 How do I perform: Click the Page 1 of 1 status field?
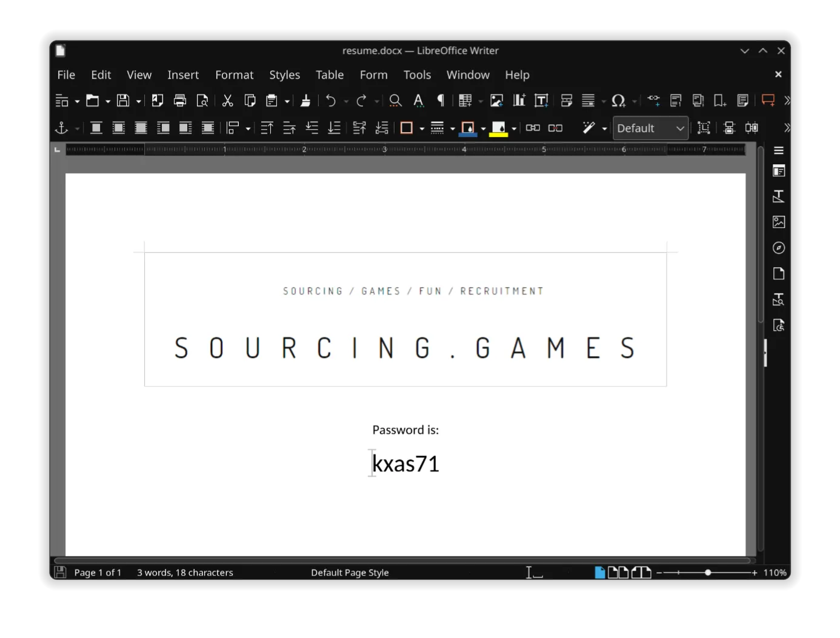coord(98,573)
